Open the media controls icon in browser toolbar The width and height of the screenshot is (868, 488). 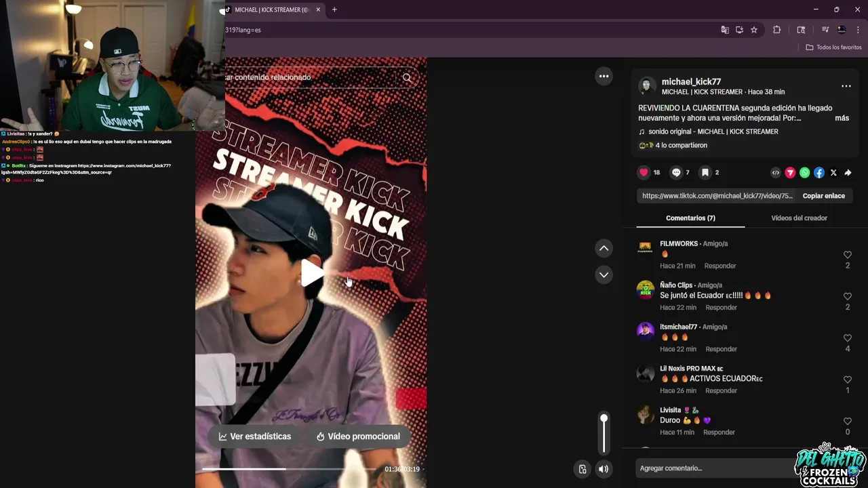pos(825,30)
